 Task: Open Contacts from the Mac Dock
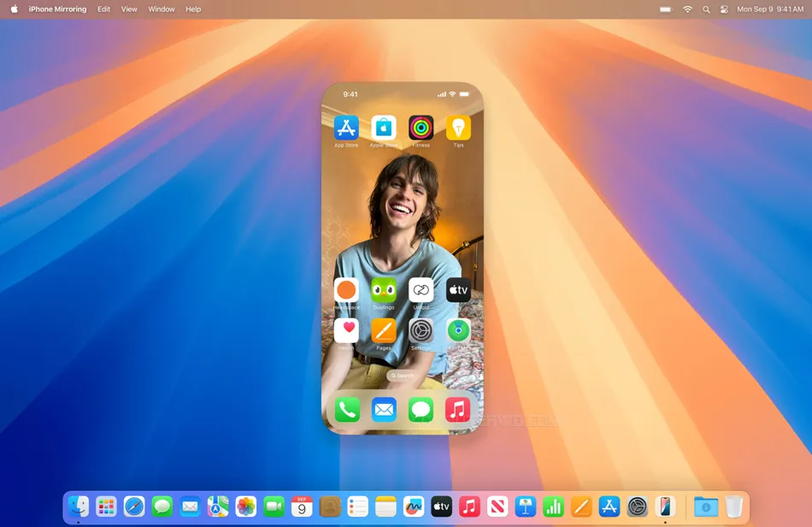330,506
